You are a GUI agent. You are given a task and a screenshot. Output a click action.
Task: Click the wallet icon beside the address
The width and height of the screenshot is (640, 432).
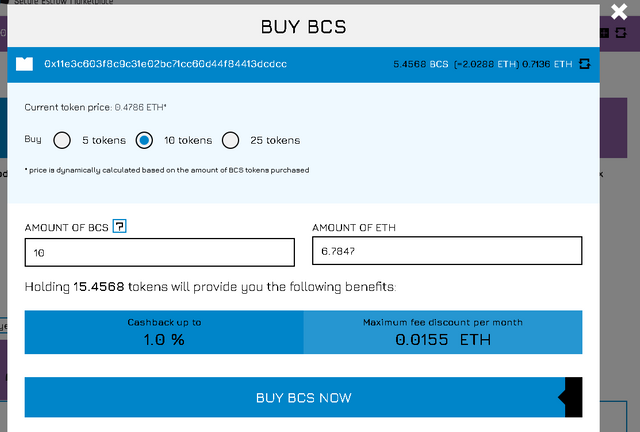tap(24, 64)
